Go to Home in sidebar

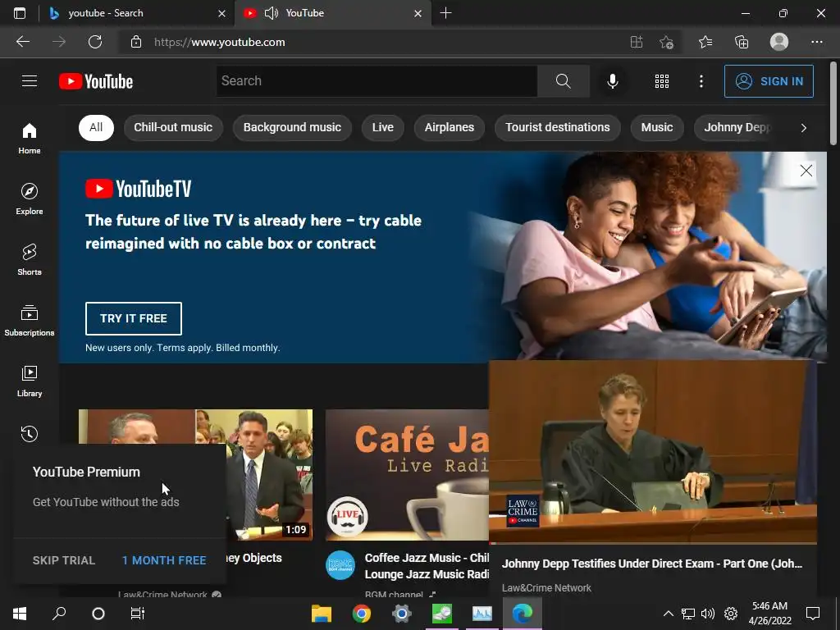click(30, 138)
